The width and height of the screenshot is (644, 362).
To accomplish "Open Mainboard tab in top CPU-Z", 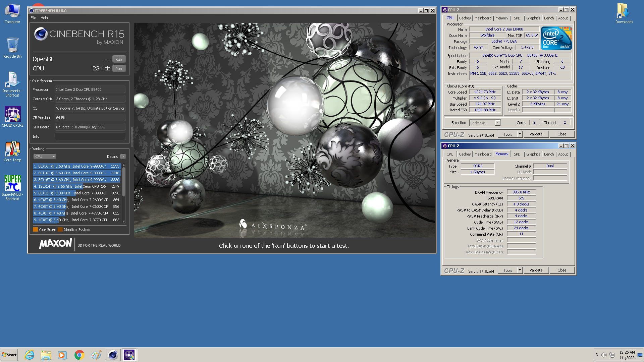I will click(x=483, y=18).
